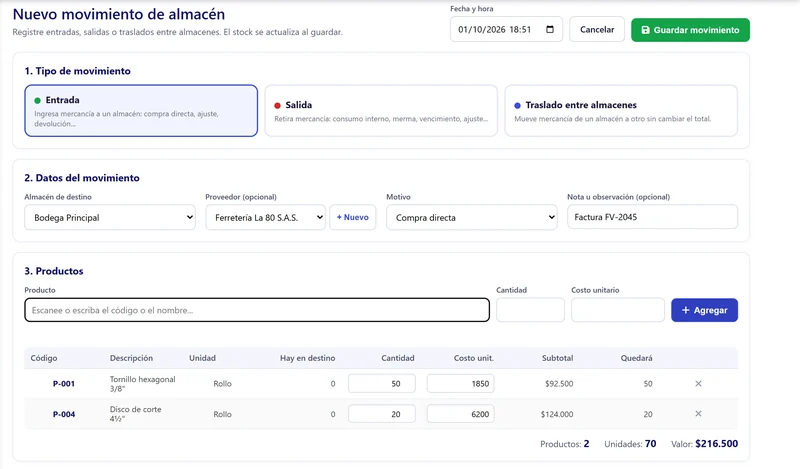Remove the P-001 Tornillo hexagonal row
Viewport: 800px width, 469px height.
698,384
